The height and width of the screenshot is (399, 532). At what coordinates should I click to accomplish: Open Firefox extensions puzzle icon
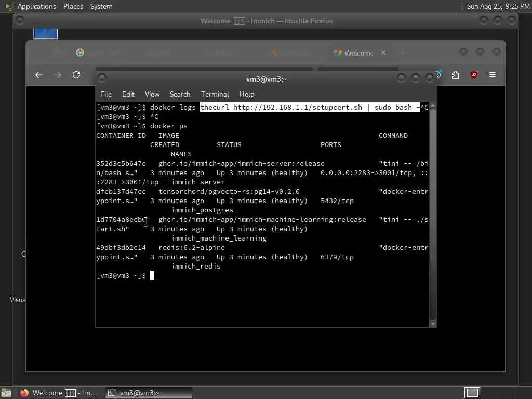point(455,75)
